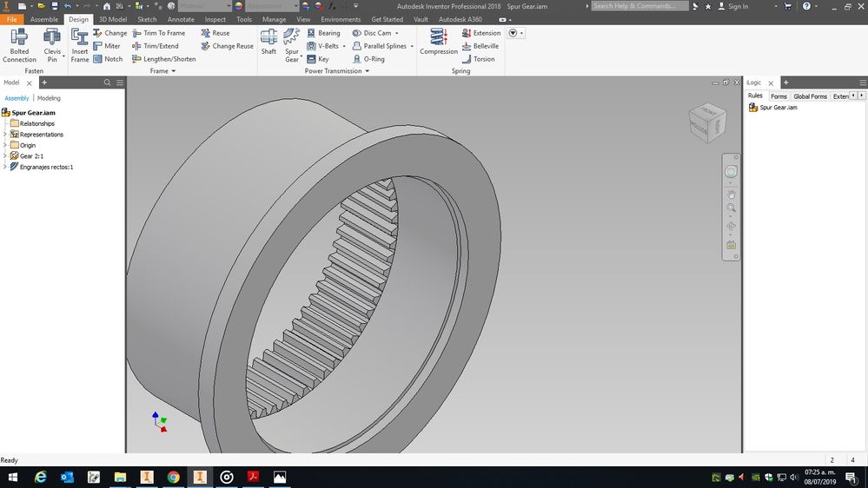Add a new browser panel with plus

[45, 82]
